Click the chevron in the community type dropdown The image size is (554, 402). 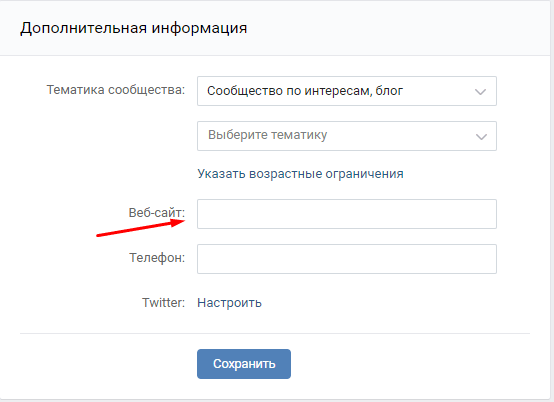tap(480, 92)
